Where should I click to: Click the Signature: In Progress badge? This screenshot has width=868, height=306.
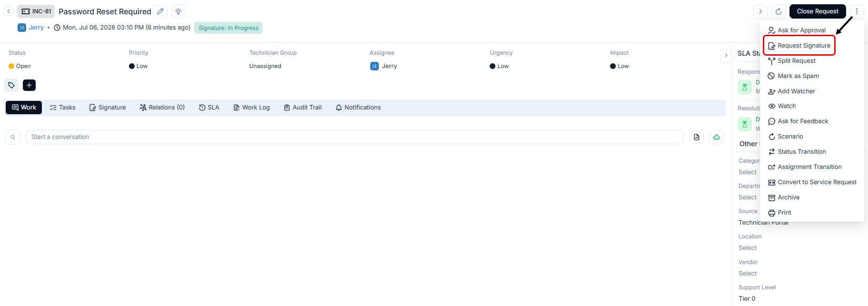pyautogui.click(x=228, y=28)
